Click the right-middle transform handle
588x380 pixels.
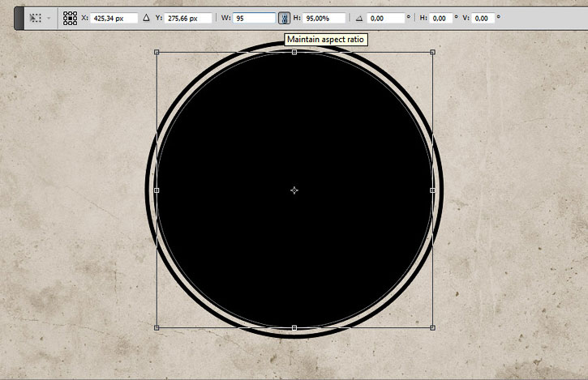(x=432, y=190)
